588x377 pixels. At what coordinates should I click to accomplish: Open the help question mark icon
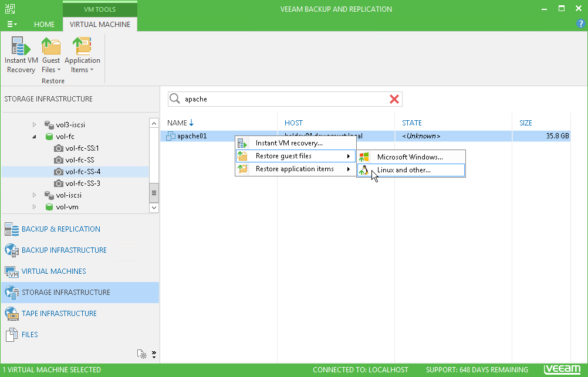point(580,23)
